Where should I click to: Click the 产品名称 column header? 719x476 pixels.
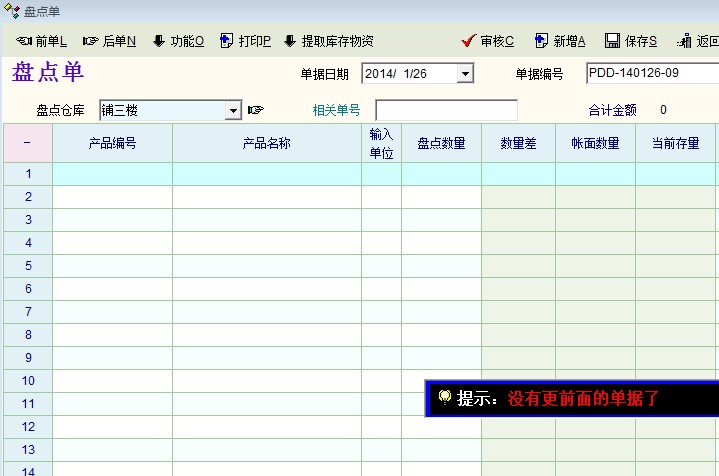click(x=266, y=143)
